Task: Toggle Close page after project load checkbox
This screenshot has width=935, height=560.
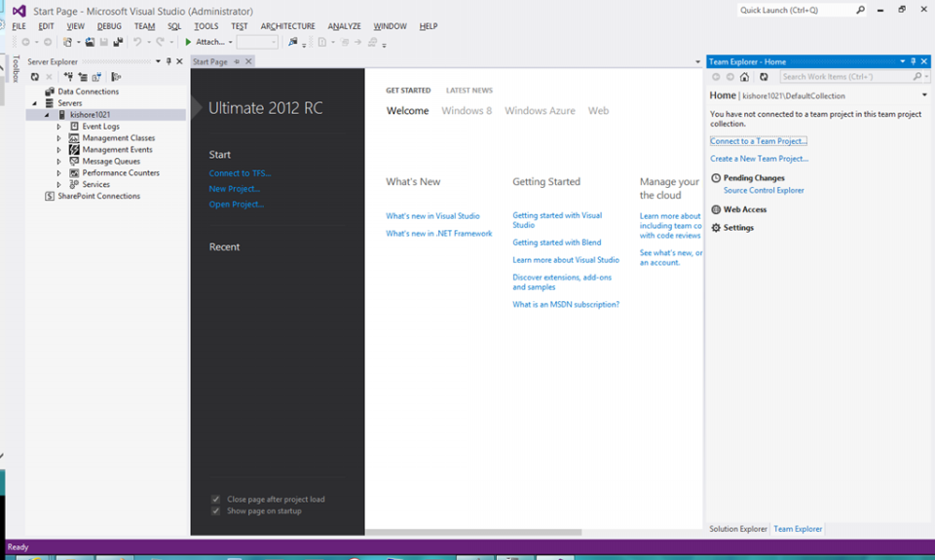Action: pos(216,500)
